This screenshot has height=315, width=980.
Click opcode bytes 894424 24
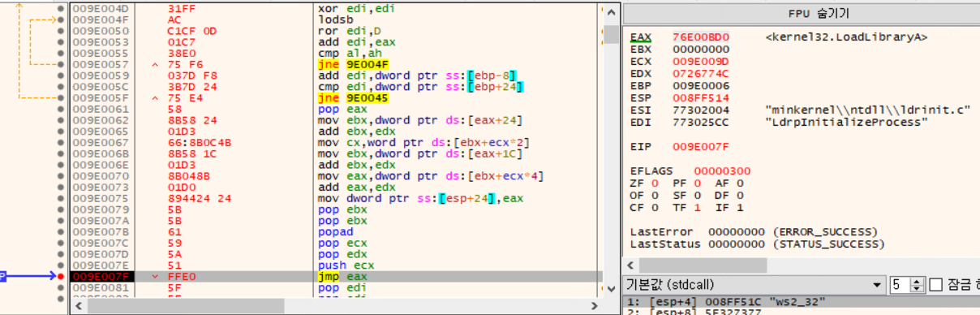pyautogui.click(x=199, y=198)
